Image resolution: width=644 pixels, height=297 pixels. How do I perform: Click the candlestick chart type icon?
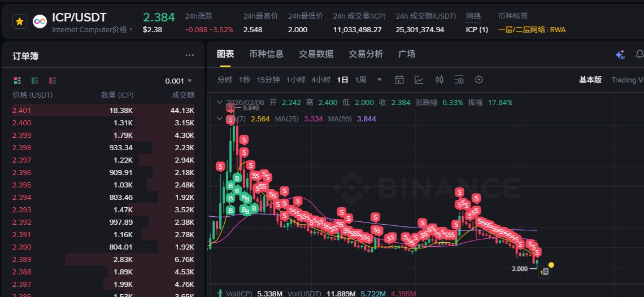pyautogui.click(x=439, y=80)
